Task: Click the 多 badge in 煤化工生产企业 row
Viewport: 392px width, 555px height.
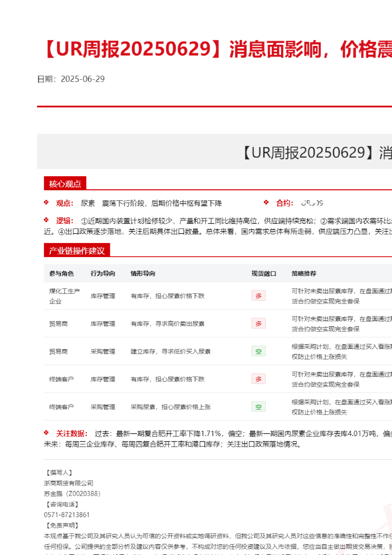Action: tap(258, 296)
